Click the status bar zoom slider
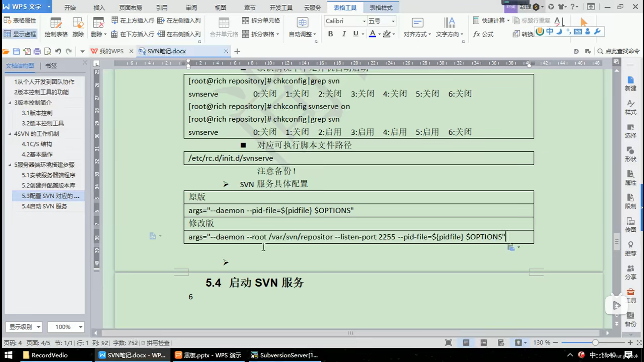The image size is (644, 362). click(595, 343)
